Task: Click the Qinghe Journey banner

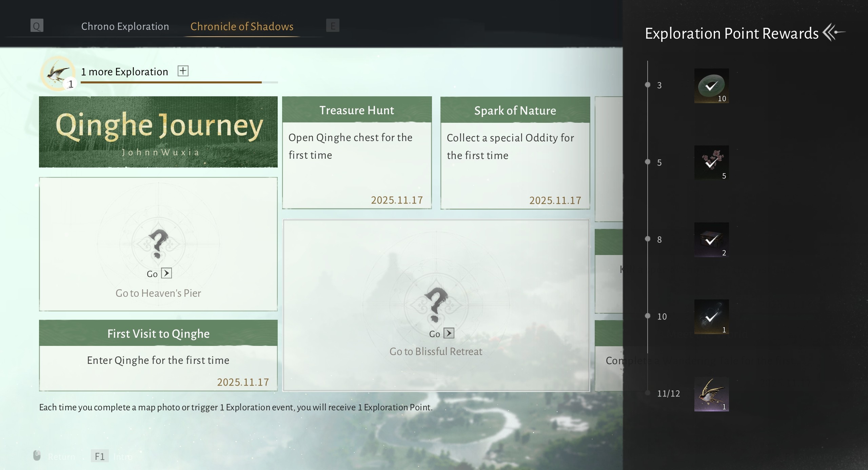Action: [158, 132]
